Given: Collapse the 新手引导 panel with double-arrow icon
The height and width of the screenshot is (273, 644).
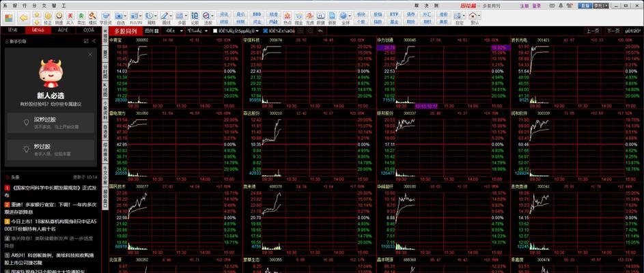Looking at the screenshot, I should click(x=94, y=41).
